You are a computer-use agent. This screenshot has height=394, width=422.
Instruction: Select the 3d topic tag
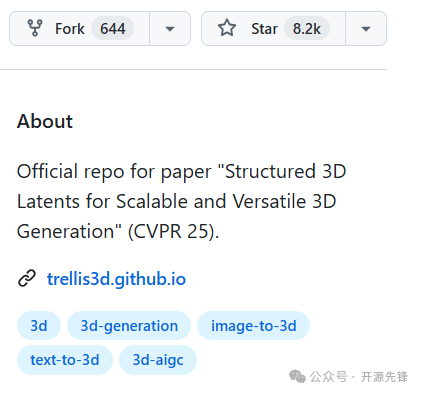coord(39,326)
